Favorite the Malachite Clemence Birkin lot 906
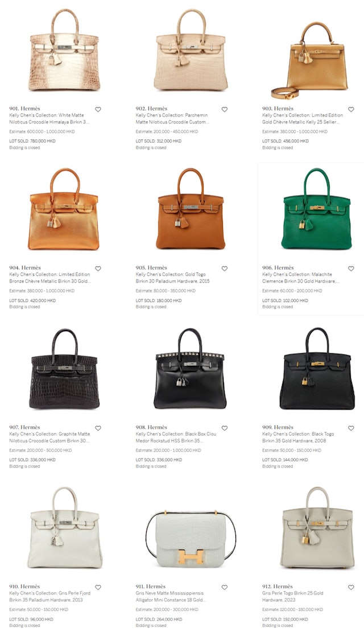364x636 pixels. tap(351, 269)
